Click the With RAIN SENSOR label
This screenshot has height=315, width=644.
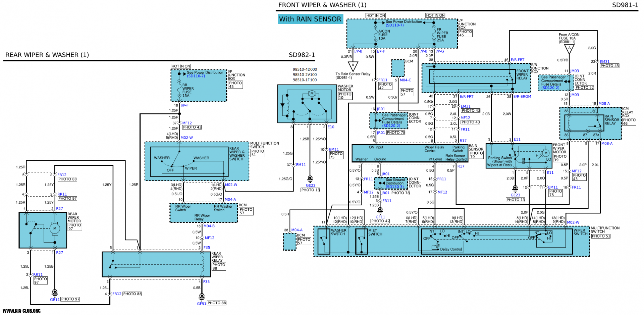[310, 19]
